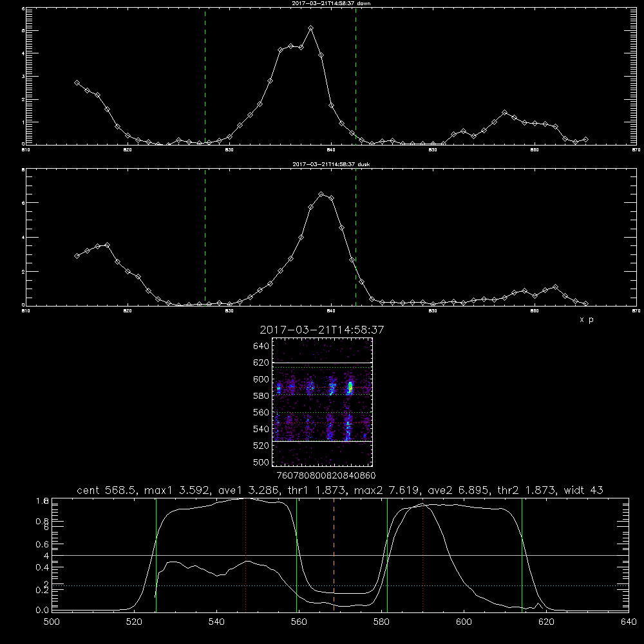Viewport: 644px width, 644px height.
Task: Click the y-axis label 0.6 of the bottom plot
Action: click(43, 544)
